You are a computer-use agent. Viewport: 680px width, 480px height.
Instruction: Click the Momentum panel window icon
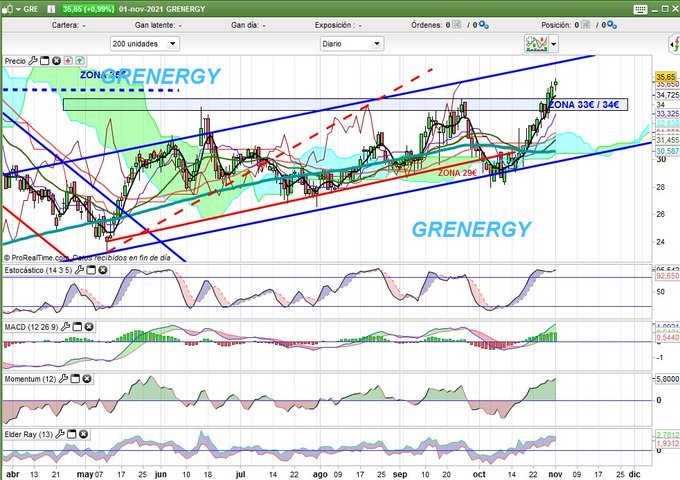point(75,379)
